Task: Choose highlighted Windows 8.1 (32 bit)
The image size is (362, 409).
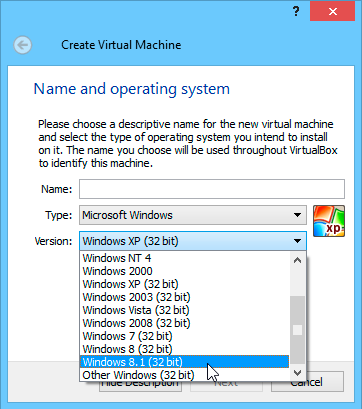Action: tap(184, 362)
